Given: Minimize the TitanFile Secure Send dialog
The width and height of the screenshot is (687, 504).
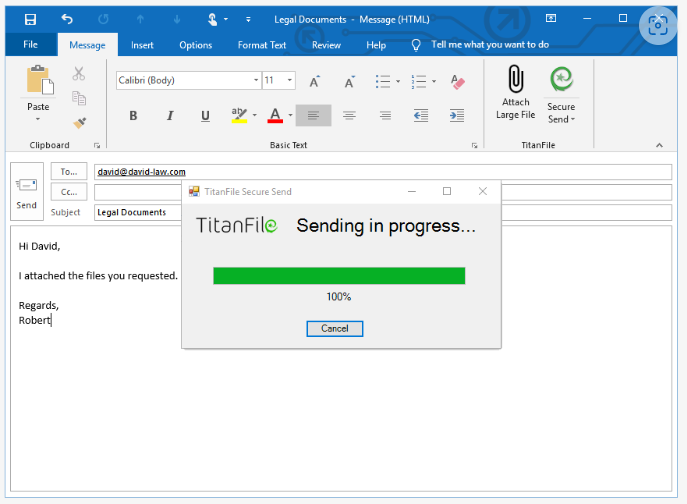Looking at the screenshot, I should pyautogui.click(x=412, y=191).
